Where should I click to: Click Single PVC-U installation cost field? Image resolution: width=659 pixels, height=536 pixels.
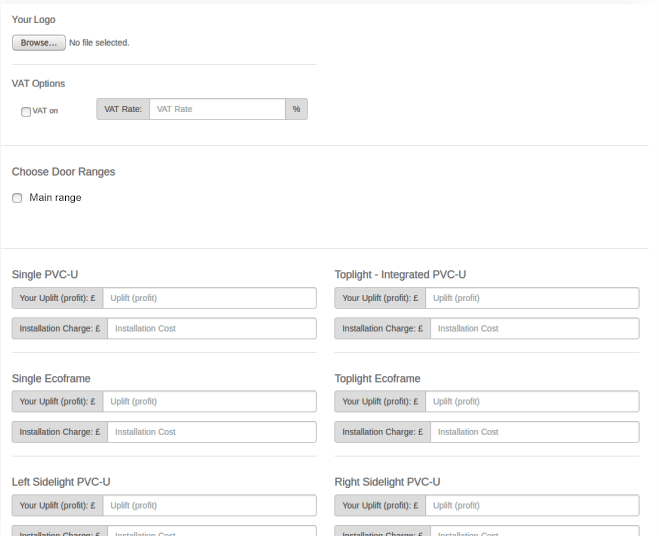pos(211,328)
